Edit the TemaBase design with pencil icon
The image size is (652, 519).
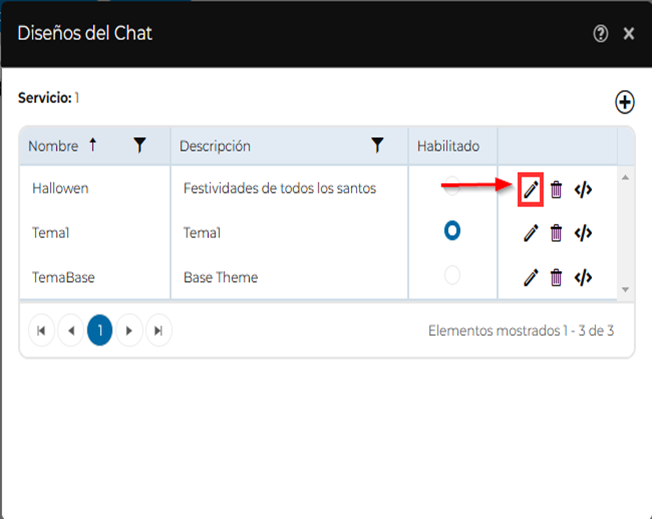pyautogui.click(x=530, y=277)
